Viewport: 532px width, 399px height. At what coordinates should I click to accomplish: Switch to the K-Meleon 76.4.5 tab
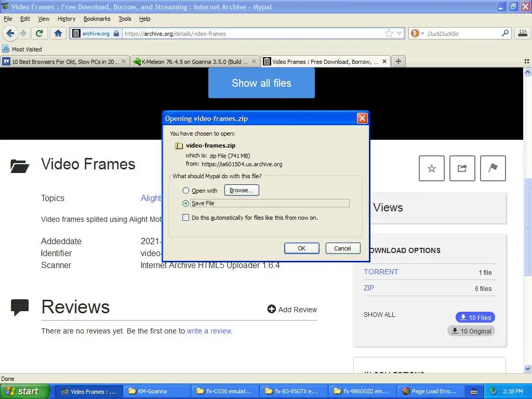pyautogui.click(x=195, y=61)
